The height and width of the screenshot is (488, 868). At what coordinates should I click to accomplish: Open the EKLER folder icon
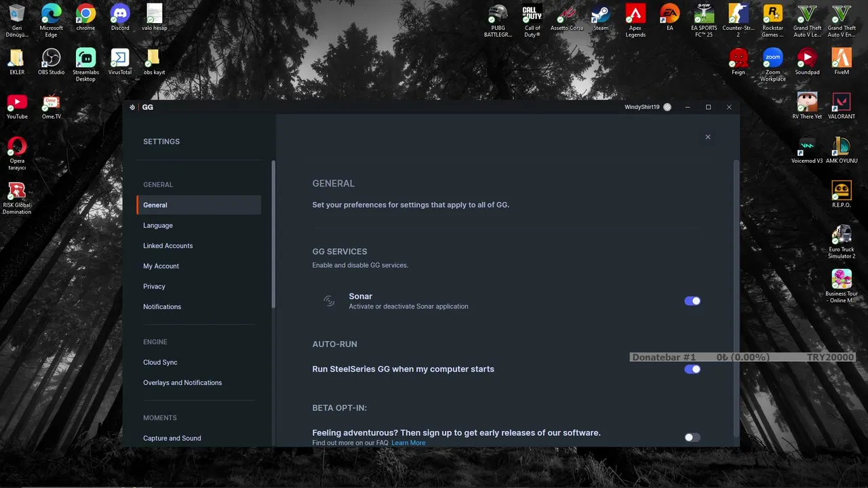point(17,58)
